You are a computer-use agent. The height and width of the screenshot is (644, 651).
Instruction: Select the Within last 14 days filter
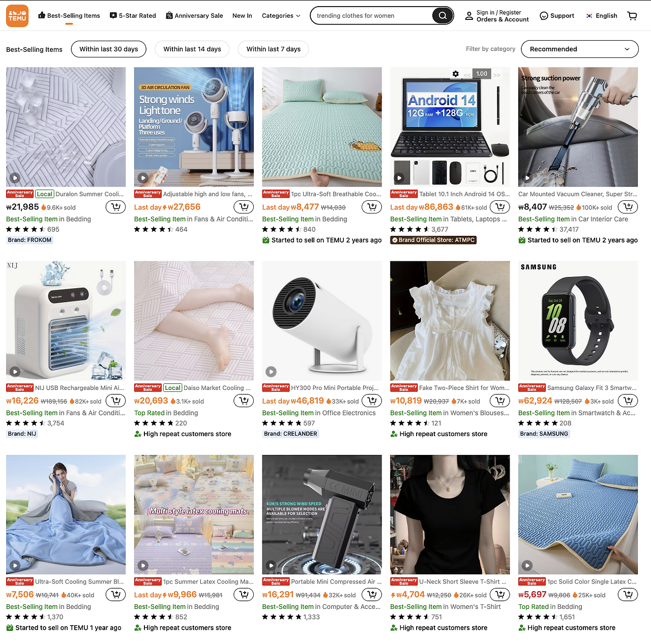click(192, 49)
